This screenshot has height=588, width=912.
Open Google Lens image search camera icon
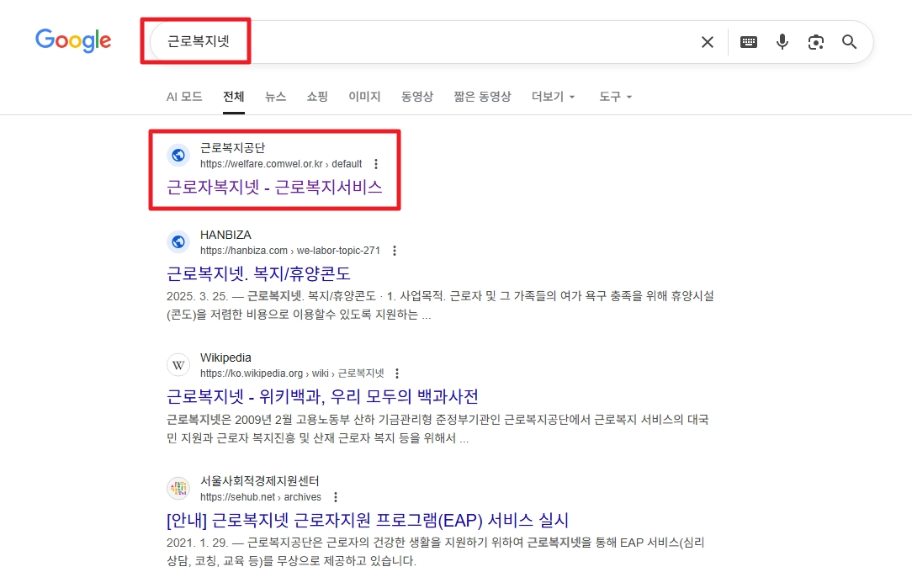(x=815, y=41)
